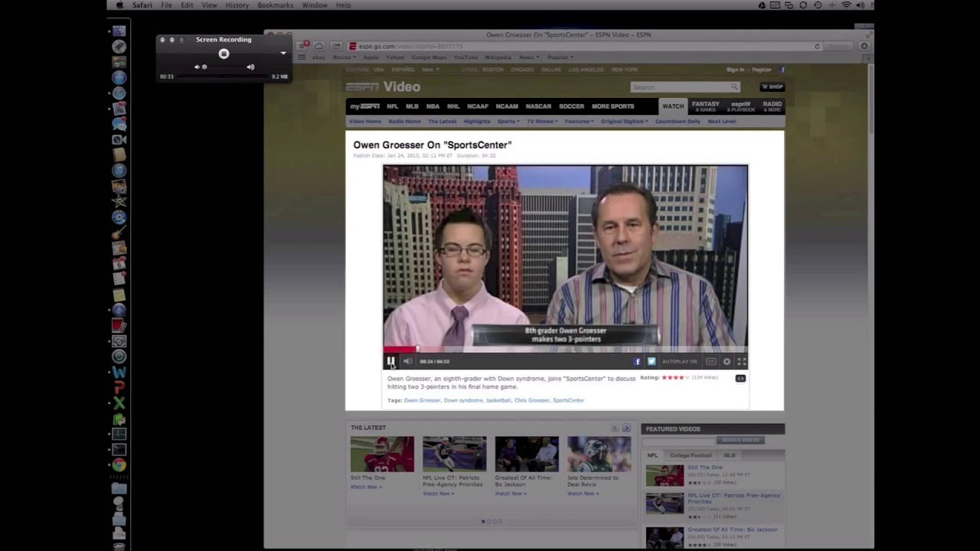The width and height of the screenshot is (980, 551).
Task: Open Chrome from the Dock
Action: point(119,465)
